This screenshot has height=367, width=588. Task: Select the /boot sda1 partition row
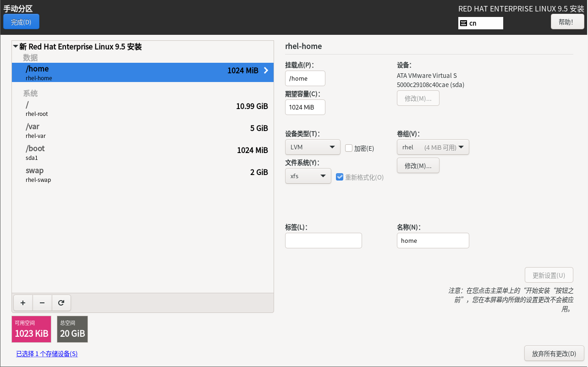pos(143,153)
